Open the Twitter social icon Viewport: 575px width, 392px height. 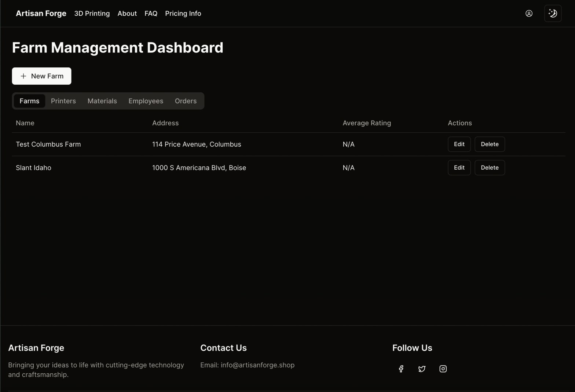(x=422, y=369)
